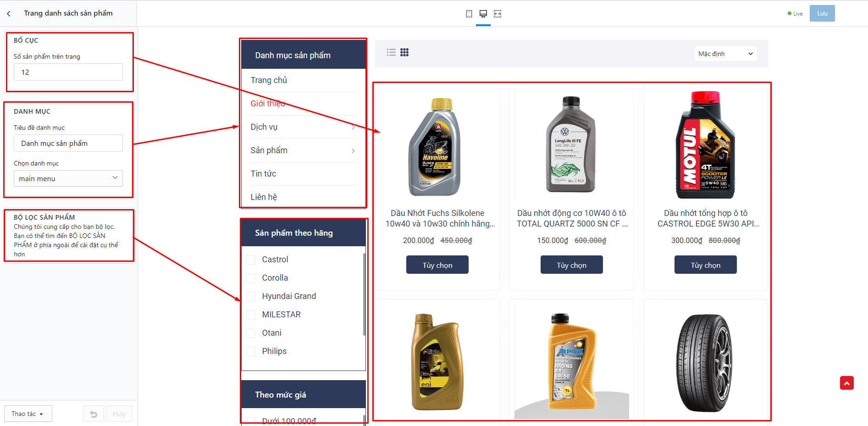Click the crossed-out '800.000₫' original price
The image size is (868, 426).
[x=724, y=240]
